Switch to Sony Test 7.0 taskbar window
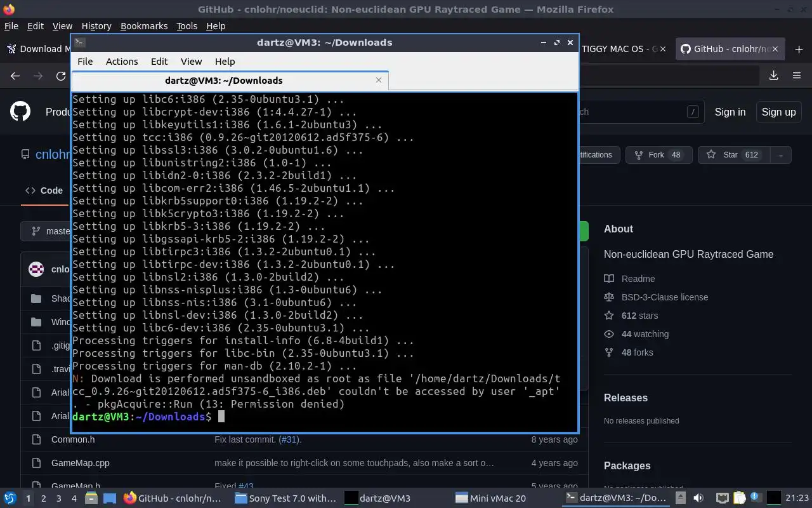 [285, 498]
